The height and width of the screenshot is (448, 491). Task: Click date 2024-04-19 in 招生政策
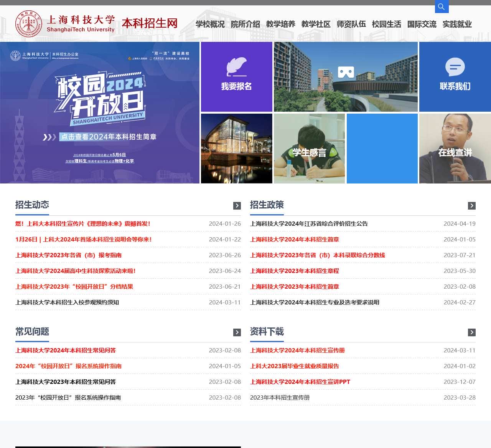tap(460, 224)
